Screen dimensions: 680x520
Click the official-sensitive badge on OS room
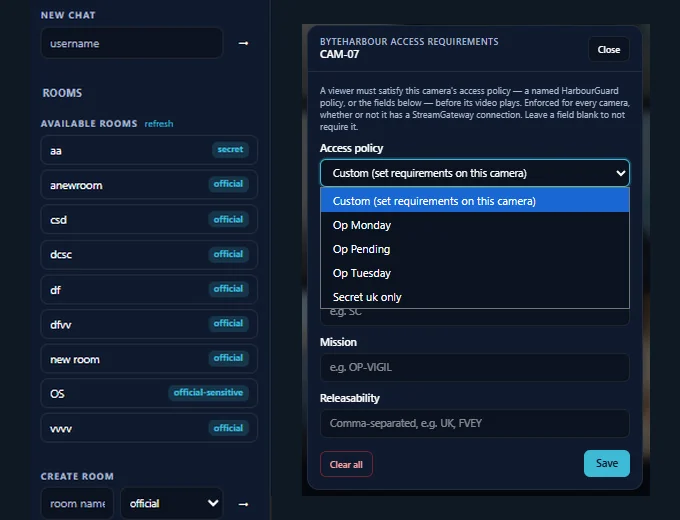coord(208,392)
